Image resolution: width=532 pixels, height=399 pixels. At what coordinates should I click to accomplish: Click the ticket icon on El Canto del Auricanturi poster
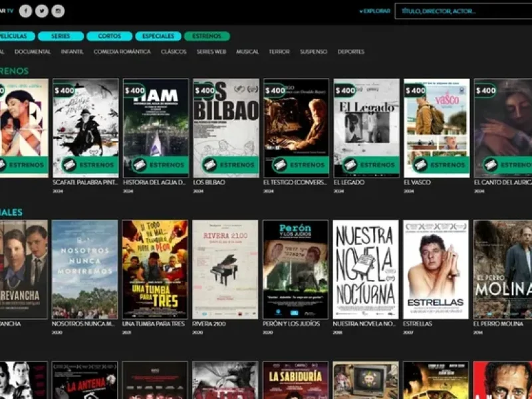(x=491, y=165)
